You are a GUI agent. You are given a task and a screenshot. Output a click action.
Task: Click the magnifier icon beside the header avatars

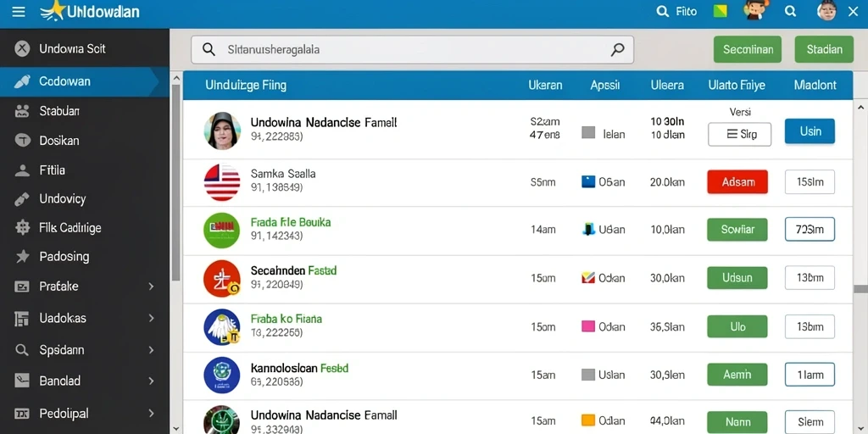(x=791, y=11)
